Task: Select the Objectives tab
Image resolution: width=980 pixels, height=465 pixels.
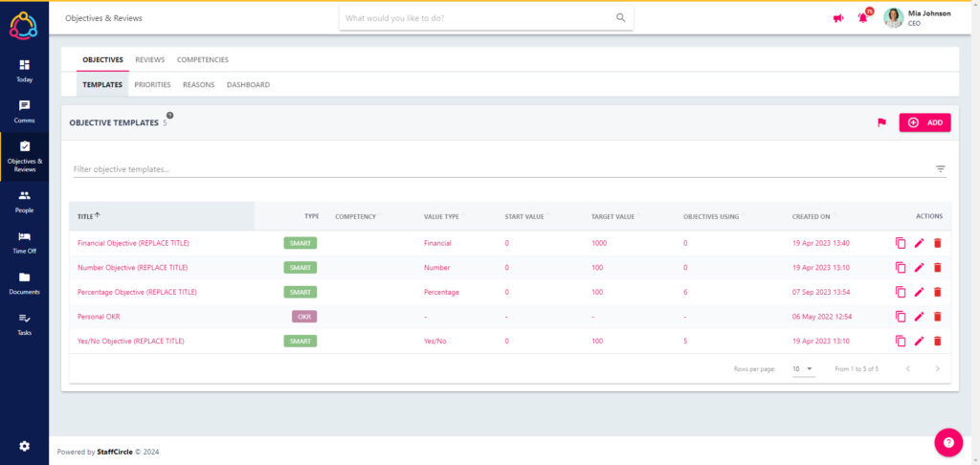Action: click(x=102, y=60)
